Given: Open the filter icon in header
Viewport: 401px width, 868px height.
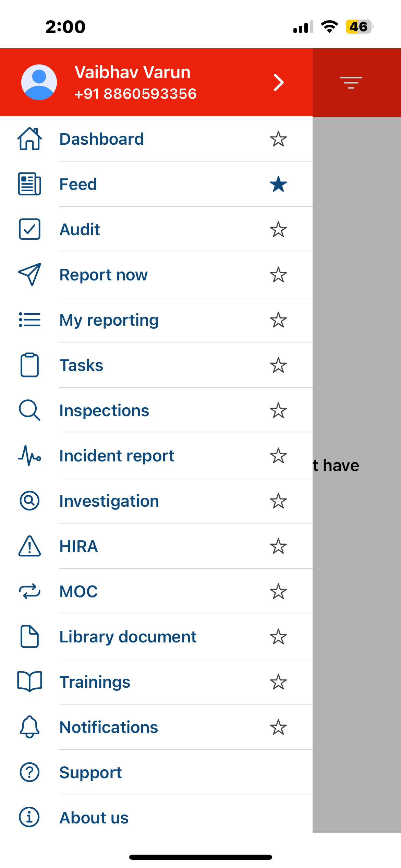Looking at the screenshot, I should (x=351, y=83).
